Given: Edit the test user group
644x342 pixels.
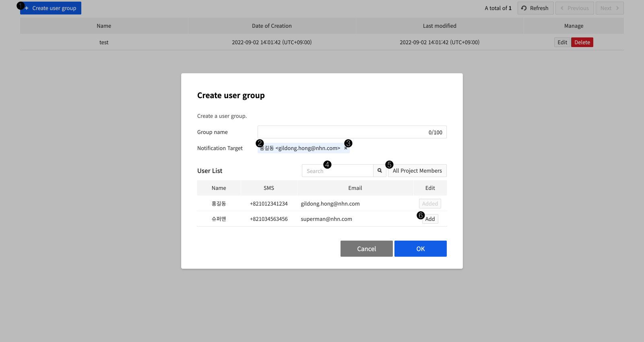Looking at the screenshot, I should point(562,42).
